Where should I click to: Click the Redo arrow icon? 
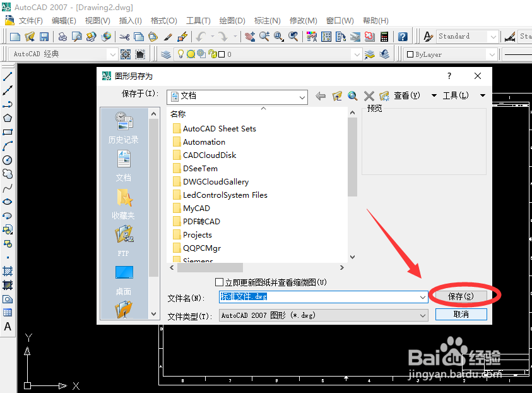coord(223,37)
